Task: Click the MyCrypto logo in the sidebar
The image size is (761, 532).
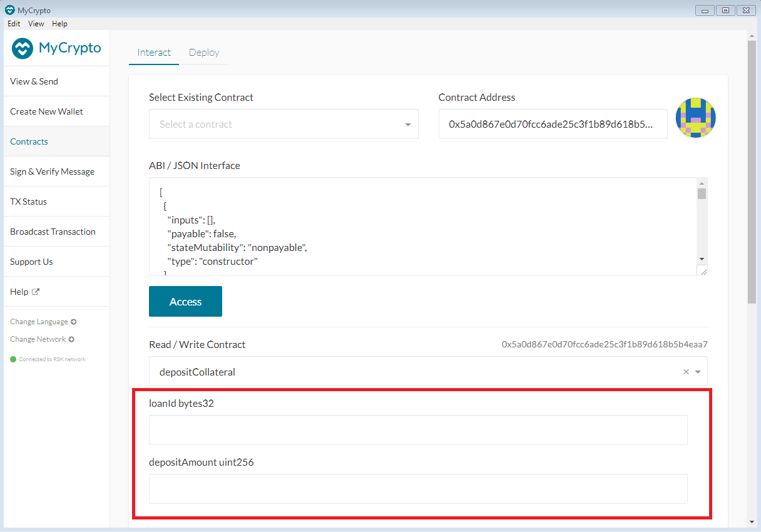Action: point(56,48)
